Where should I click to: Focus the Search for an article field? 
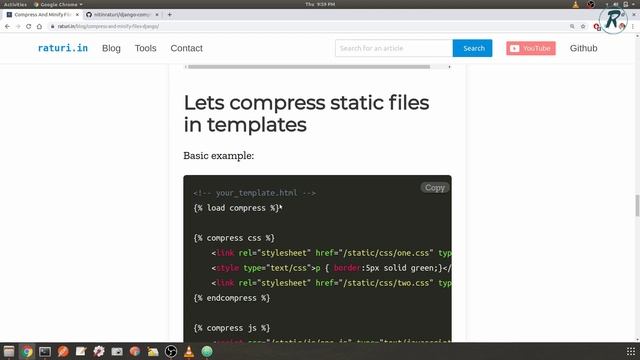(x=394, y=48)
